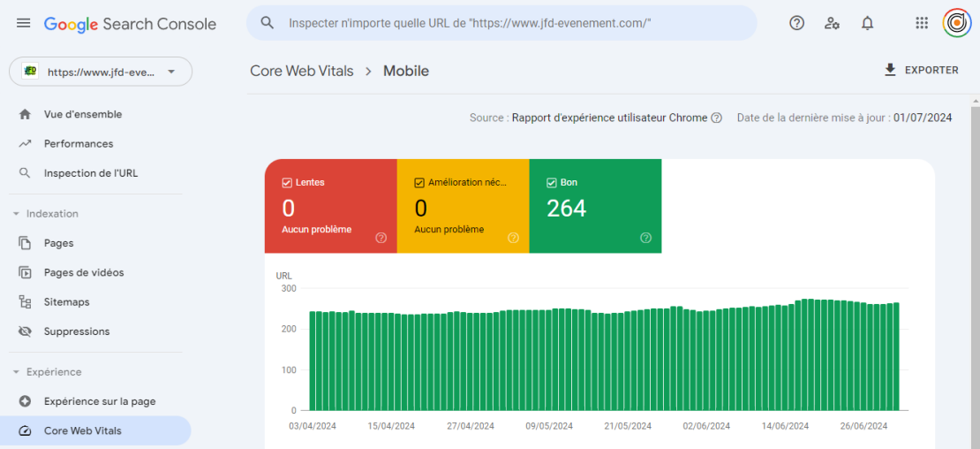Toggle the Amélioration nécessaire checkbox
980x449 pixels.
419,183
